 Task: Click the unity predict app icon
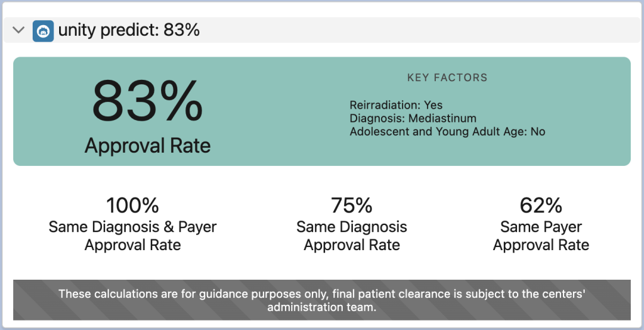coord(43,30)
